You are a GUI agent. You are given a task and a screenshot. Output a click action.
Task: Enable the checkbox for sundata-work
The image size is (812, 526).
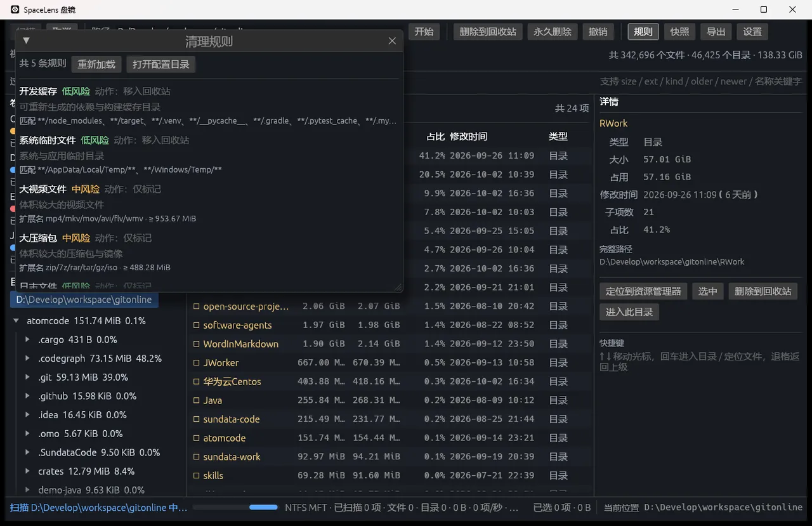click(x=197, y=457)
